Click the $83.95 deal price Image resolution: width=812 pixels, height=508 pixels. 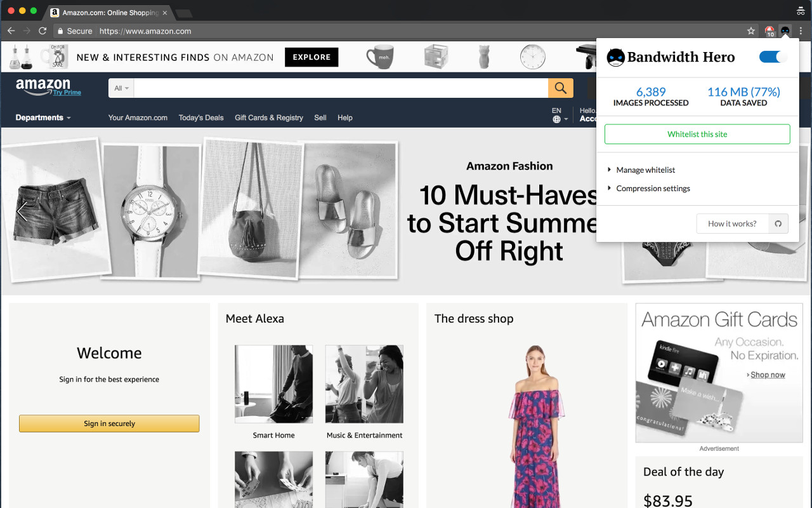(667, 501)
